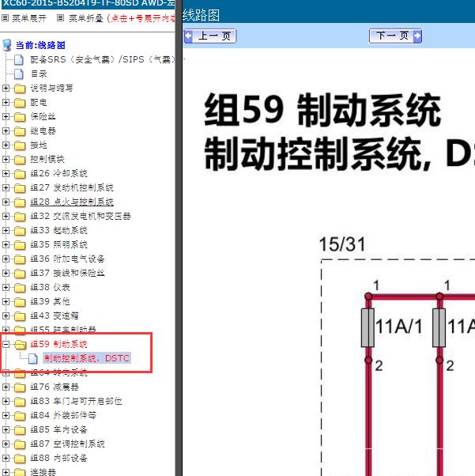
Task: Collapse the 组59 制动系统 folder
Action: click(x=6, y=344)
